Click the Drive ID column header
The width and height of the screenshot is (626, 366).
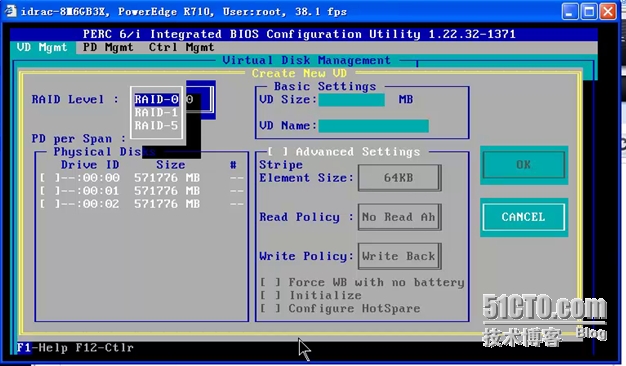click(90, 165)
